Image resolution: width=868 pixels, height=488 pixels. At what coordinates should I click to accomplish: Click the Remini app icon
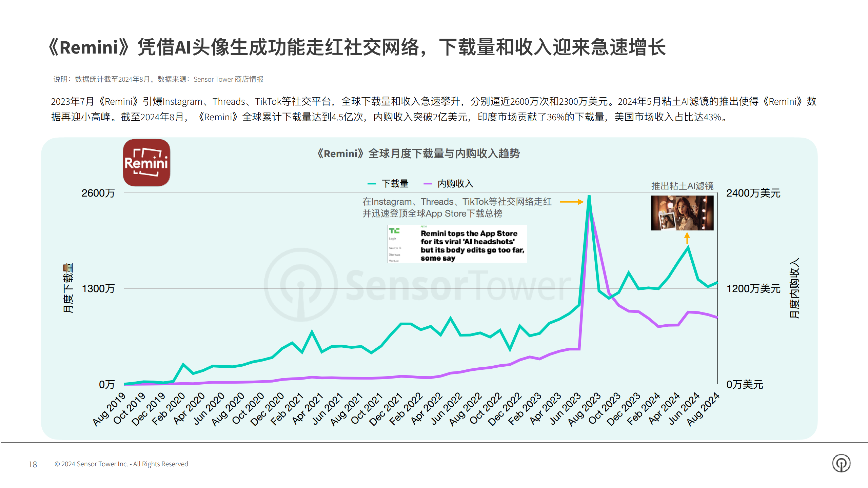[x=146, y=163]
